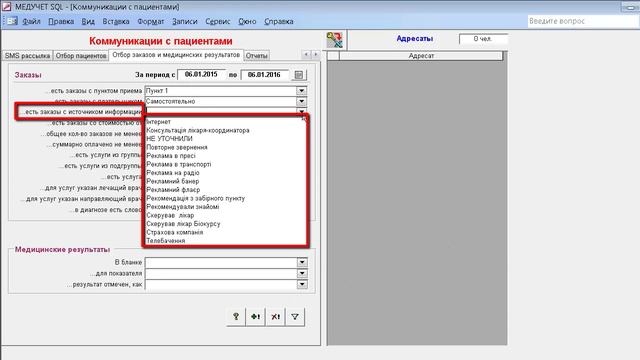Open the Справка menu
640x360 pixels.
278,21
